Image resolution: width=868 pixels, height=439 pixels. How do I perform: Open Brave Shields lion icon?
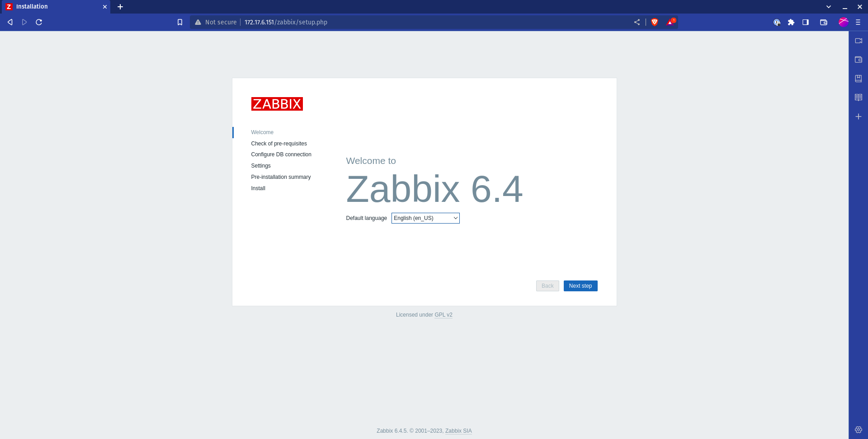click(x=655, y=22)
